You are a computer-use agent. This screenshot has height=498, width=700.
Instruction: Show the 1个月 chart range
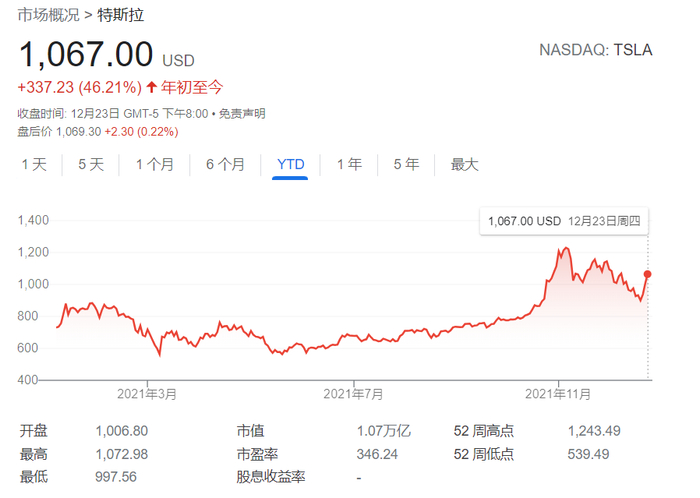click(x=154, y=164)
